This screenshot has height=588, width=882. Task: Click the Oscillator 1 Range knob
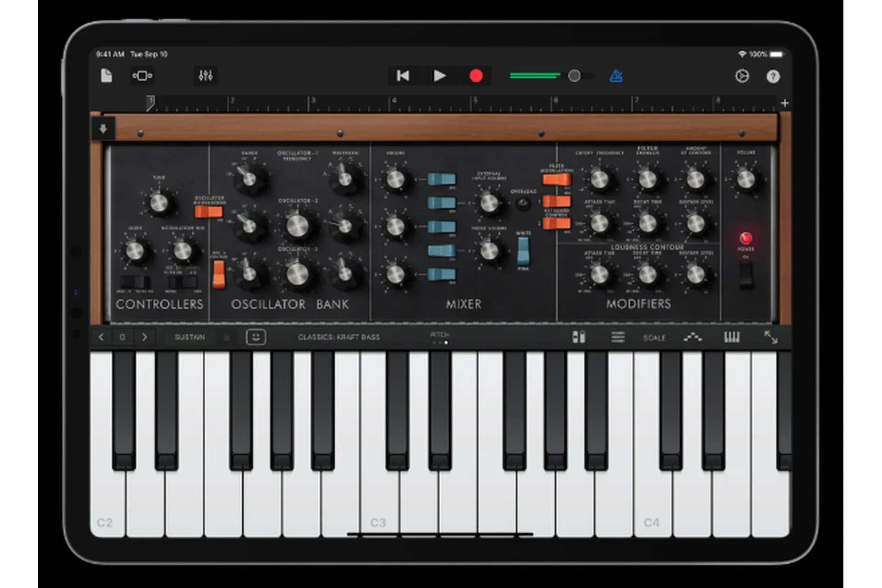249,179
